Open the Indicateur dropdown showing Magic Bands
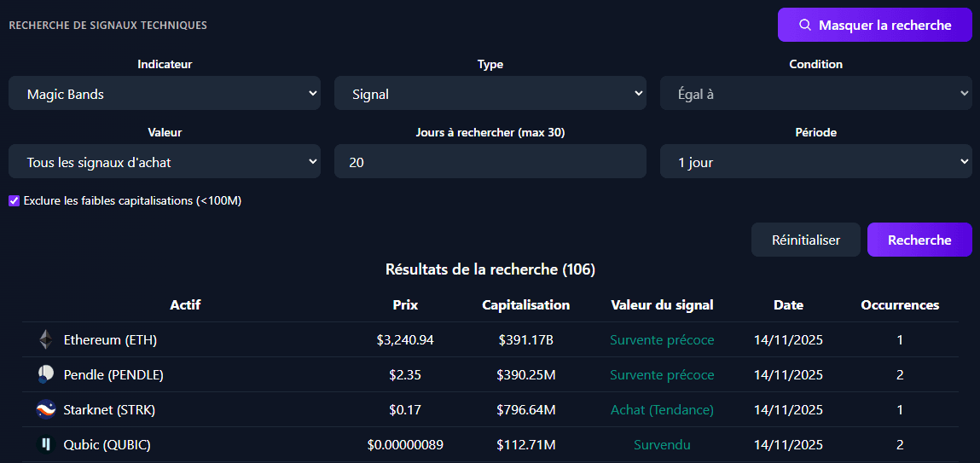980x463 pixels. pos(165,93)
